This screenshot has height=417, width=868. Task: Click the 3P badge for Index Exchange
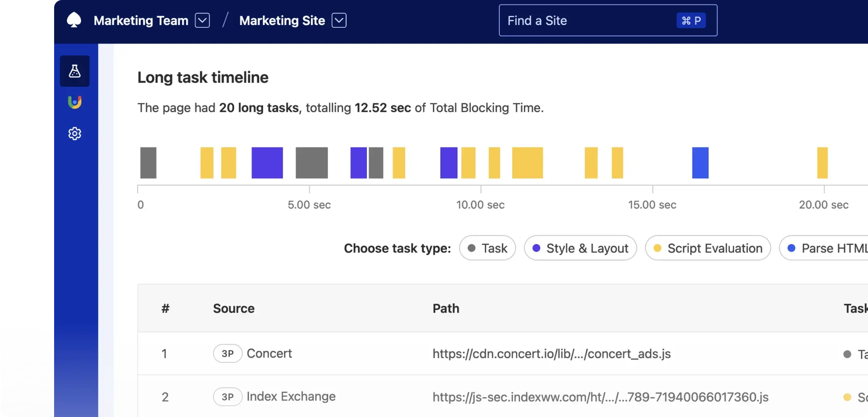(227, 396)
